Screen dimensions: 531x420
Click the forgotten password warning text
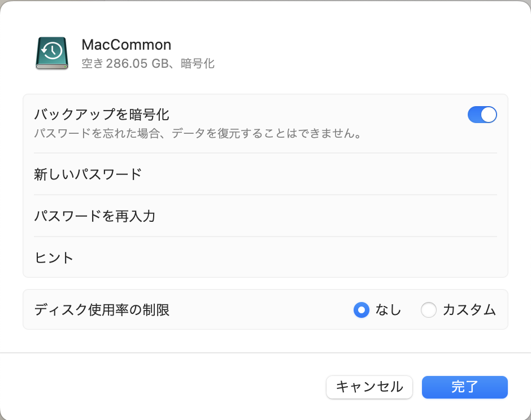point(198,133)
